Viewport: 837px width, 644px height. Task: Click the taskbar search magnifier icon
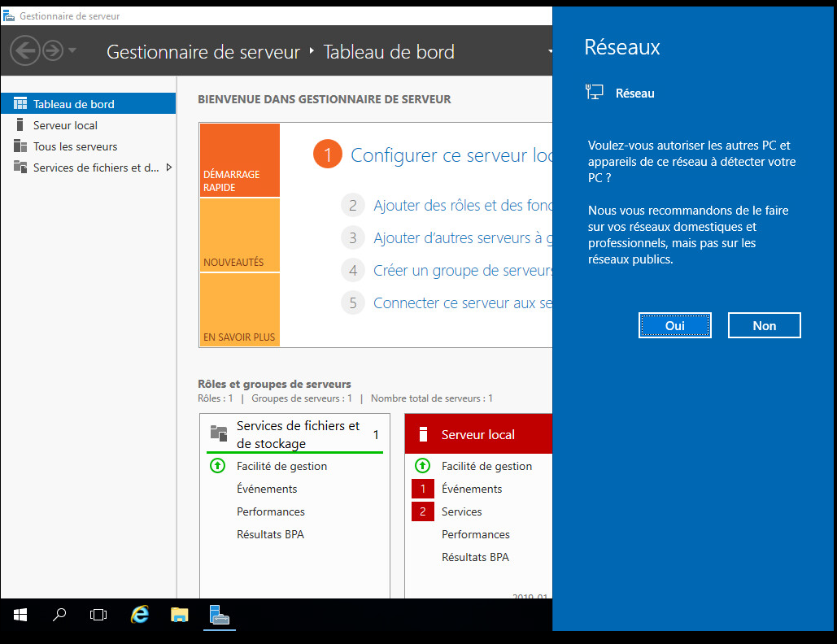click(x=59, y=615)
